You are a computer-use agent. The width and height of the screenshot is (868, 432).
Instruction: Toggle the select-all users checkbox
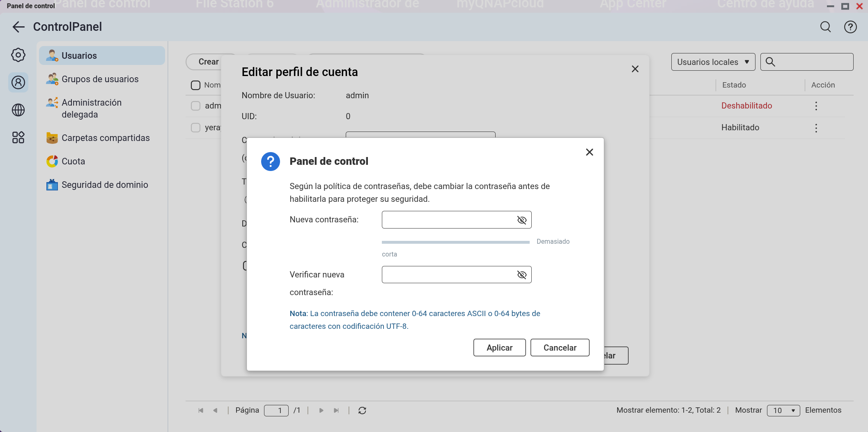195,85
